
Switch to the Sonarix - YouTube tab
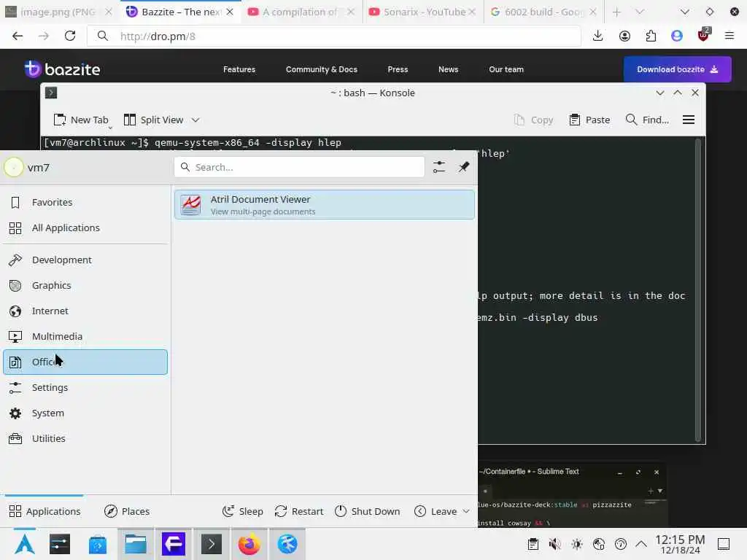[422, 12]
